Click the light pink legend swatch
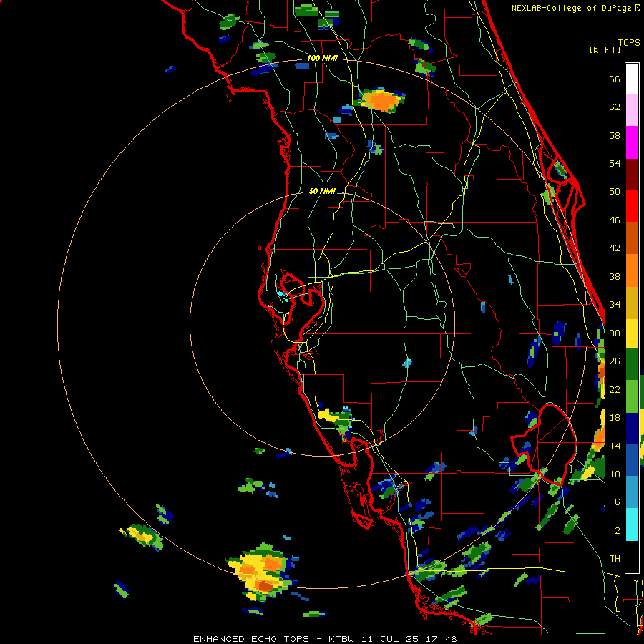This screenshot has width=644, height=644. 632,110
